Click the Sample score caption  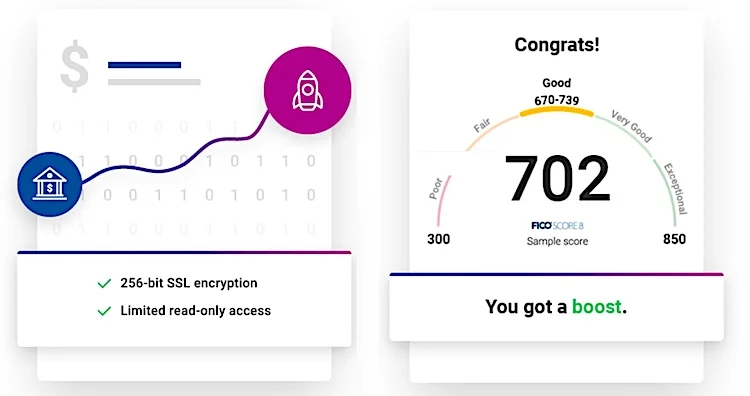click(557, 242)
